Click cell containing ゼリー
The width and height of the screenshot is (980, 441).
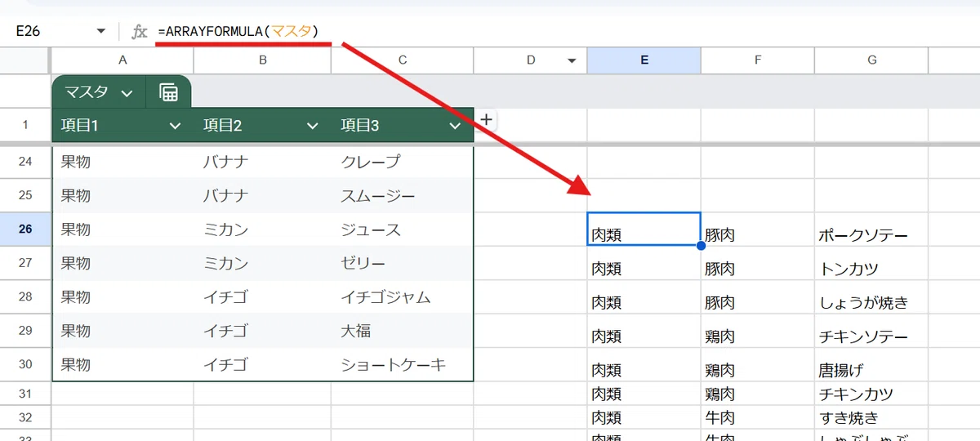pos(402,263)
